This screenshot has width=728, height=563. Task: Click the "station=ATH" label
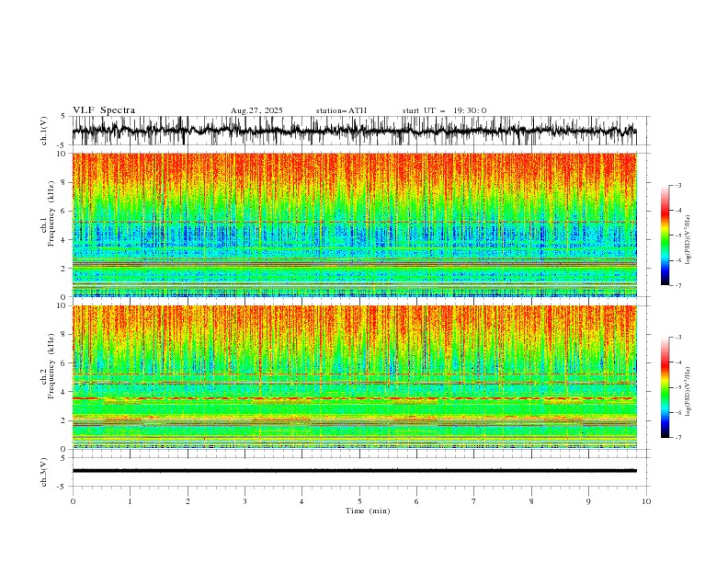point(341,110)
